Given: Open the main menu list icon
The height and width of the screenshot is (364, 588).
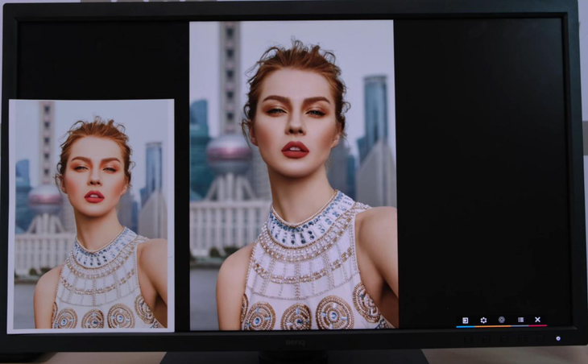Looking at the screenshot, I should click(x=520, y=320).
